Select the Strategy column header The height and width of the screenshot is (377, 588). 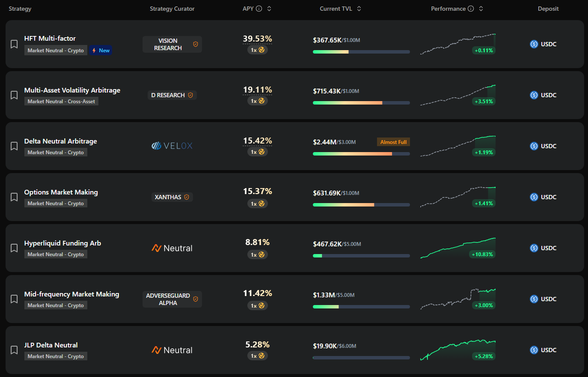click(20, 9)
